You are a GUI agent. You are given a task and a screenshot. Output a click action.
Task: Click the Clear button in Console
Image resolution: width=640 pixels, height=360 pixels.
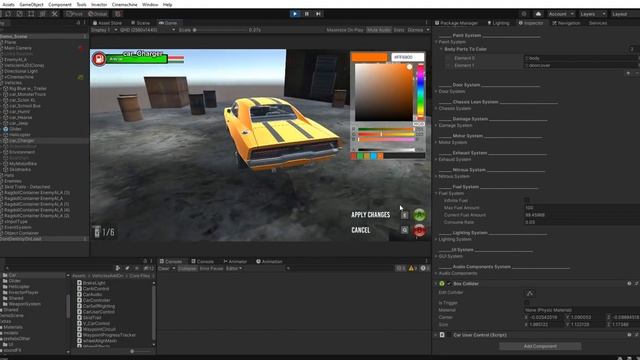164,268
